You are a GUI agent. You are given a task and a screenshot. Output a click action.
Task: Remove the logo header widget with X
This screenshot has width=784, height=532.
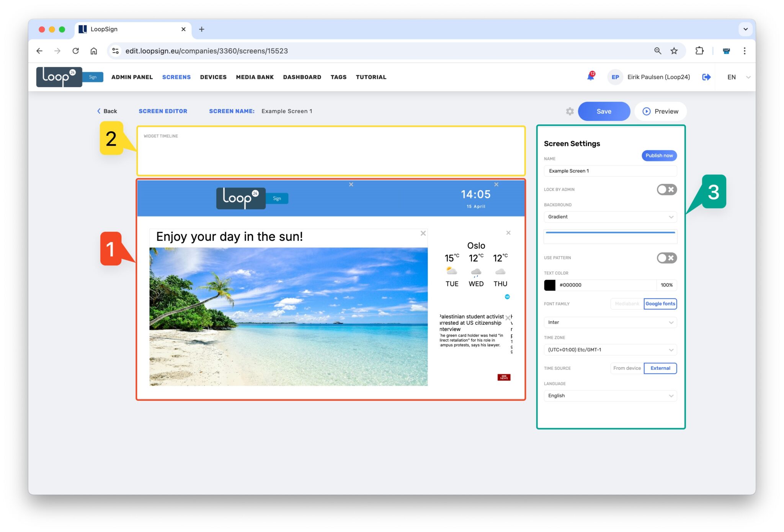351,184
